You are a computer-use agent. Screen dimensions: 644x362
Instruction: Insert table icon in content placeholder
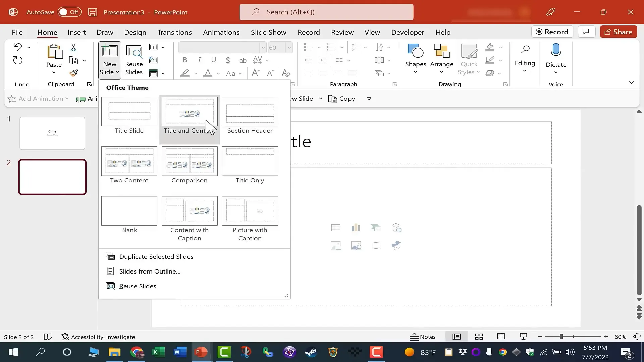(x=336, y=228)
